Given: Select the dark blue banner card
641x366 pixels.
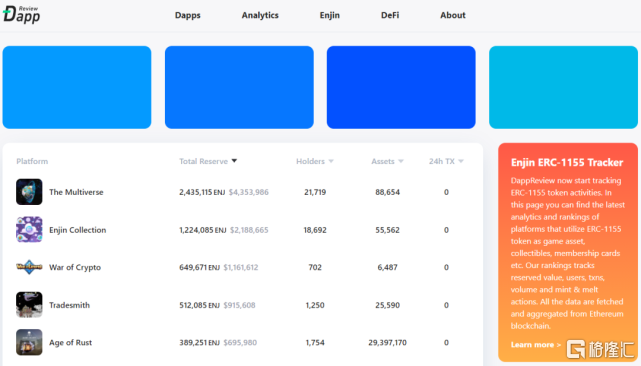Looking at the screenshot, I should coord(401,87).
